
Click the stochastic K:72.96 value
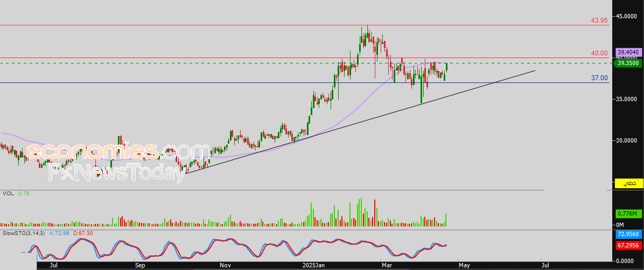click(x=60, y=233)
